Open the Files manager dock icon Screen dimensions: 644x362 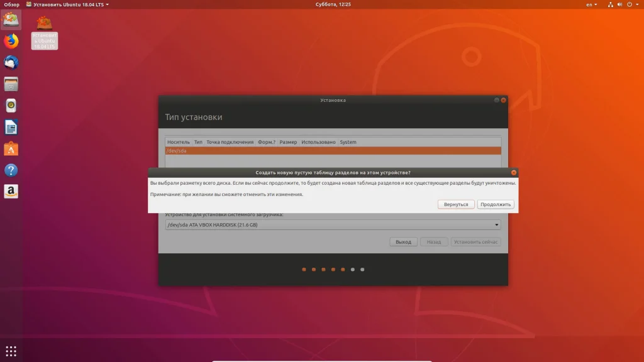coord(11,84)
